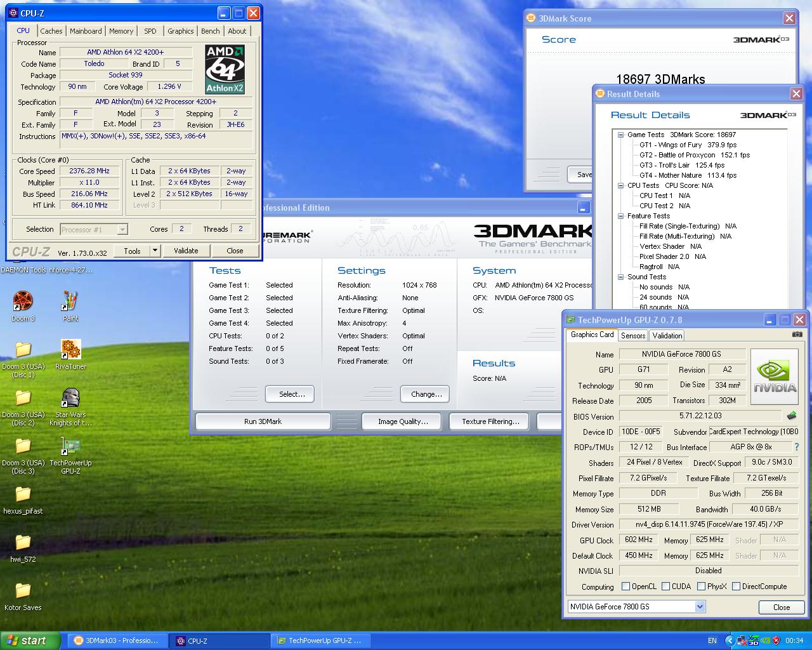Click the NVIDIA logo in GPU-Z

[x=775, y=376]
